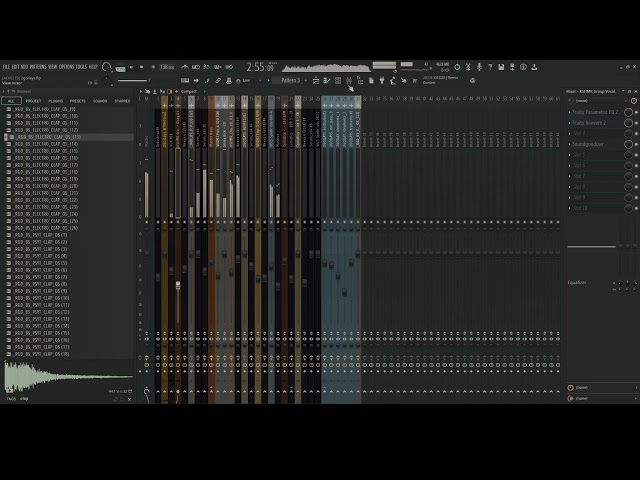This screenshot has height=480, width=640.
Task: Click the countdown before recording icon
Action: 207,67
